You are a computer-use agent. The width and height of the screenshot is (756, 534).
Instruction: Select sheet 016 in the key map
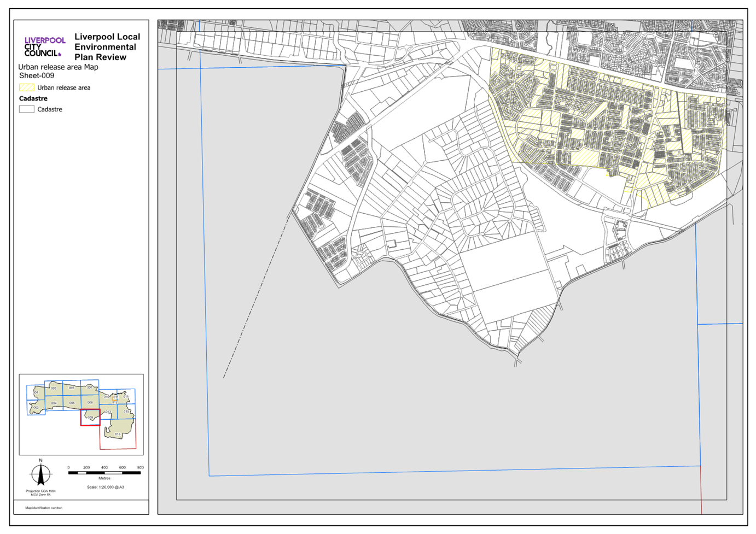118,434
